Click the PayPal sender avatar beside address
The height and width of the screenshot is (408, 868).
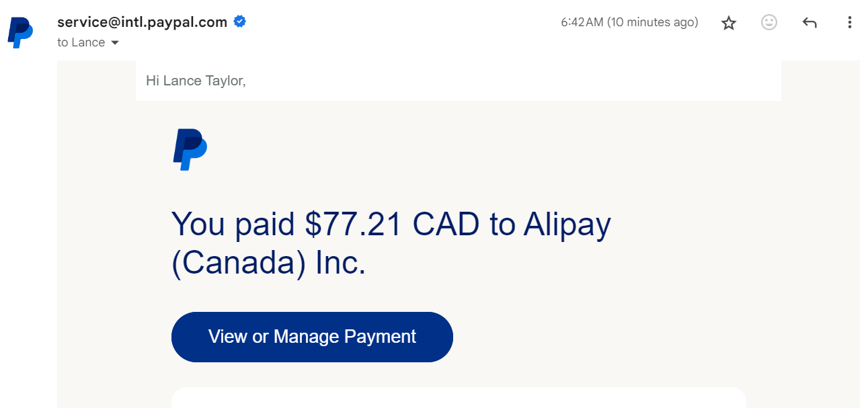point(21,32)
